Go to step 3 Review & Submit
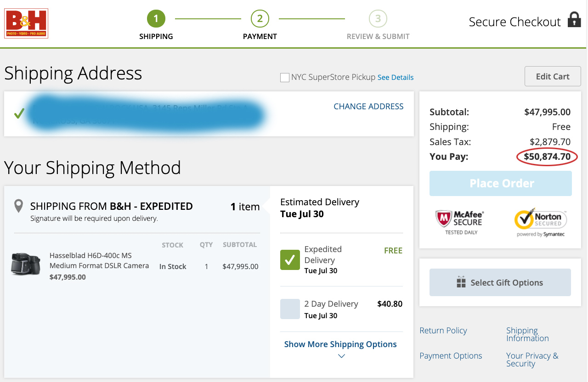This screenshot has height=382, width=588. point(378,19)
